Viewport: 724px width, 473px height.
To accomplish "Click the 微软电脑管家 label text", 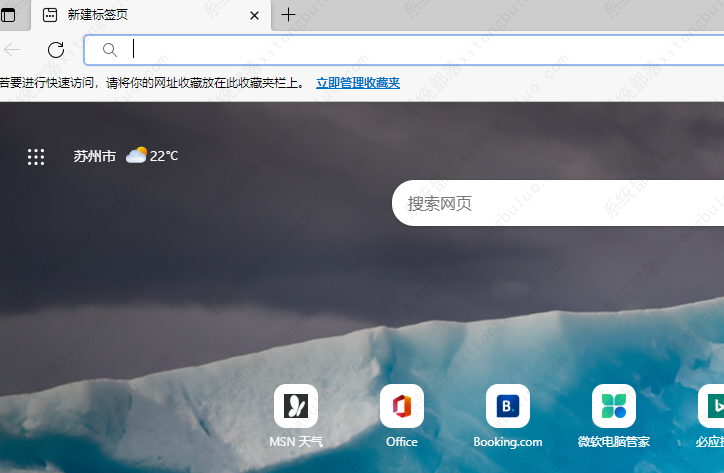I will [x=614, y=442].
